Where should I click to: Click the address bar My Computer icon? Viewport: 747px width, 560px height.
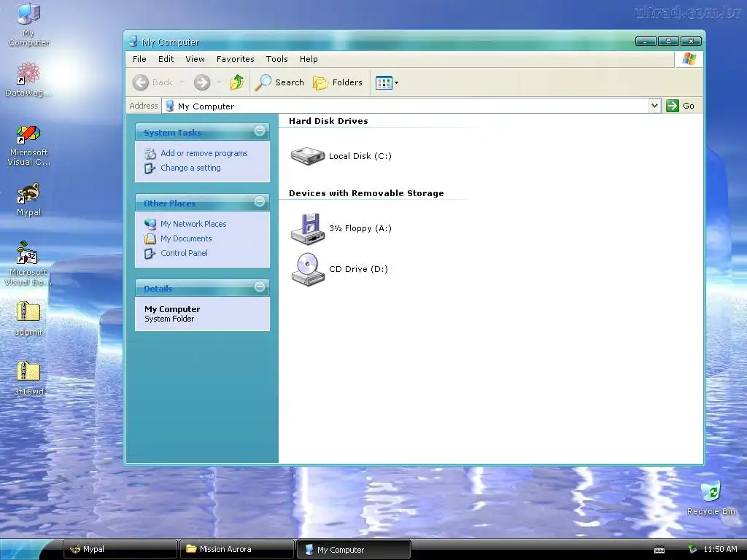tap(169, 106)
